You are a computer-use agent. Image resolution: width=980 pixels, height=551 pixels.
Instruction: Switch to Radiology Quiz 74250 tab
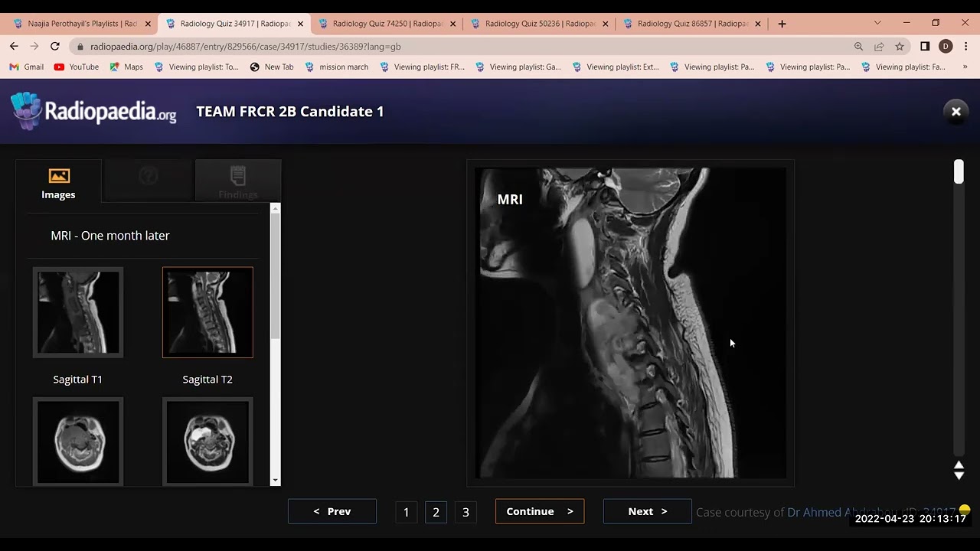pos(387,24)
